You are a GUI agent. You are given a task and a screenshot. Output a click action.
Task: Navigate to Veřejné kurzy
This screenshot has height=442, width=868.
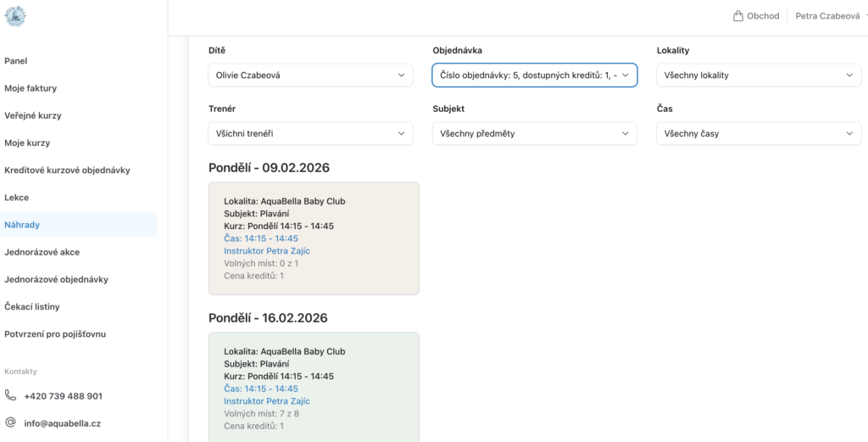[33, 115]
